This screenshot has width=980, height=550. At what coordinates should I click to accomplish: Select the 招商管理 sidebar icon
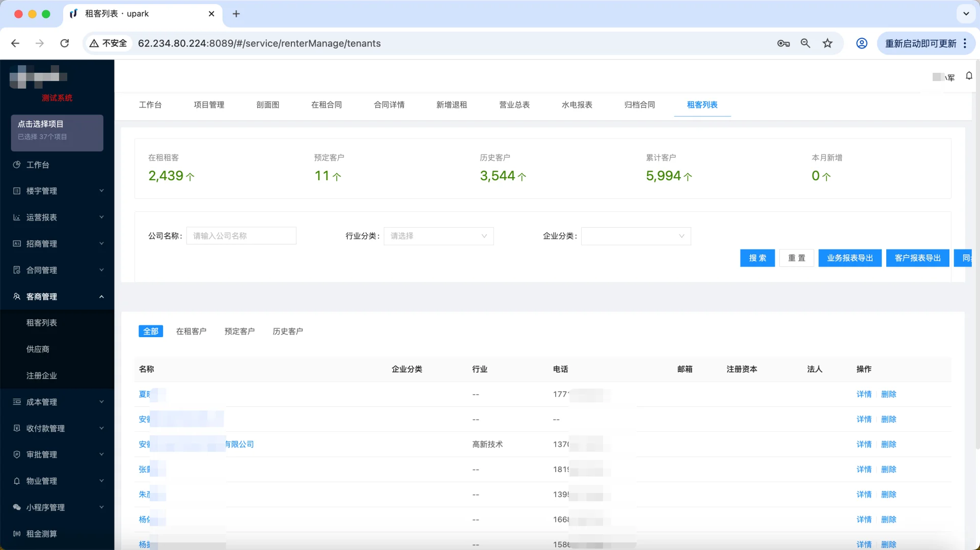click(16, 244)
